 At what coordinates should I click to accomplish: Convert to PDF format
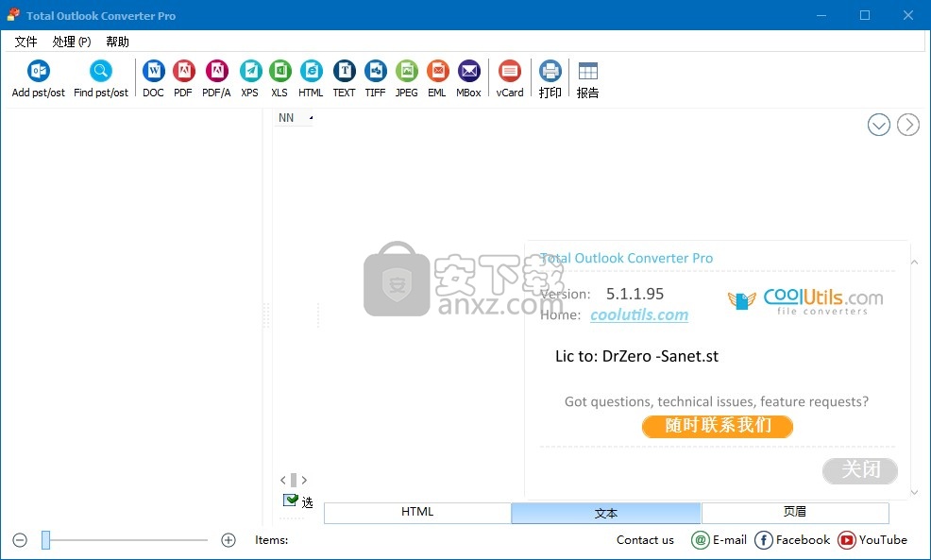point(183,79)
